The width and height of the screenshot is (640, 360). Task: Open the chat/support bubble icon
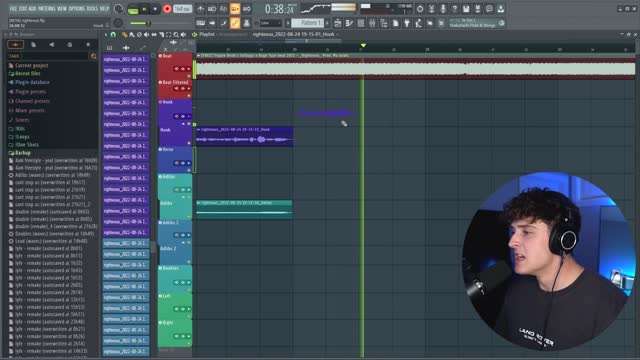click(x=489, y=9)
